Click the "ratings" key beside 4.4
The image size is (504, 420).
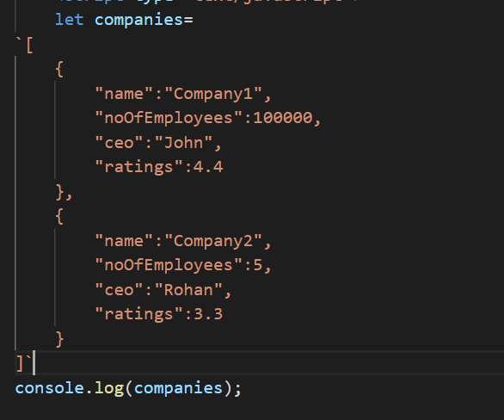[138, 167]
